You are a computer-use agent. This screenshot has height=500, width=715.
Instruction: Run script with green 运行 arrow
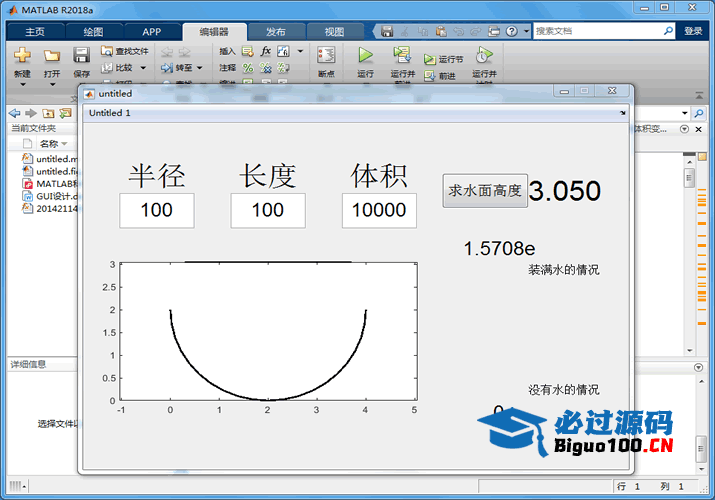coord(365,55)
